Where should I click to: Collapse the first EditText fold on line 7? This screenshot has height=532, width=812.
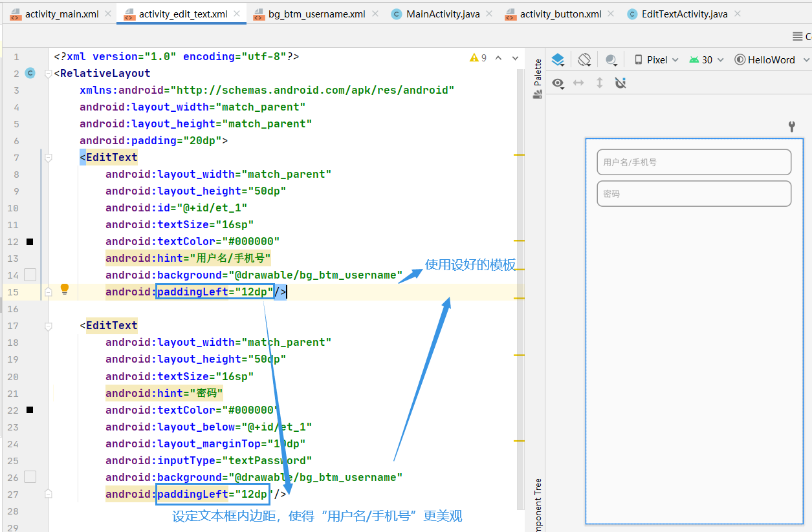(x=48, y=158)
